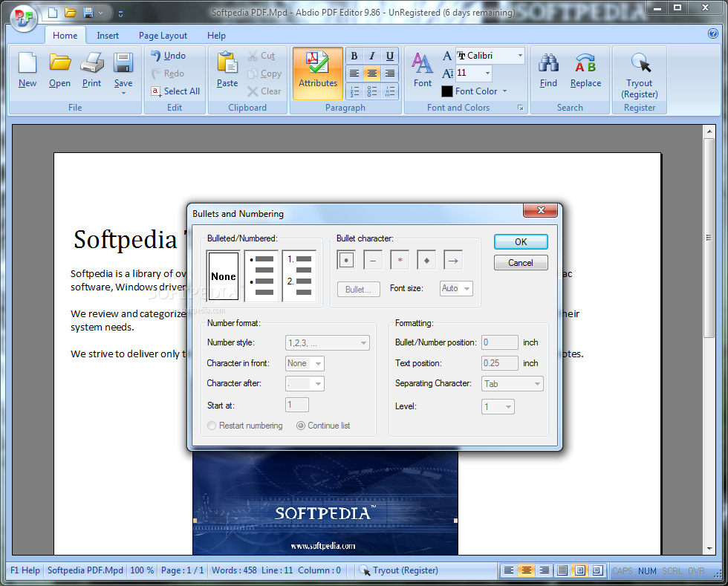Viewport: 728px width, 586px height.
Task: Click the Paste clipboard icon
Action: (227, 62)
